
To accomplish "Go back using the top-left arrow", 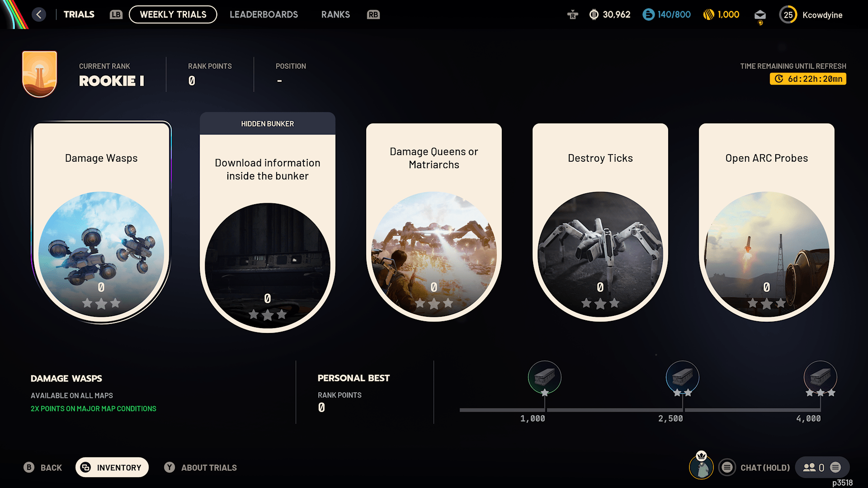I will click(x=39, y=14).
